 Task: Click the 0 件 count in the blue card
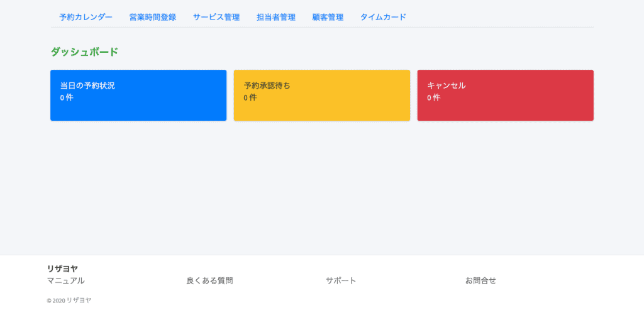coord(67,97)
